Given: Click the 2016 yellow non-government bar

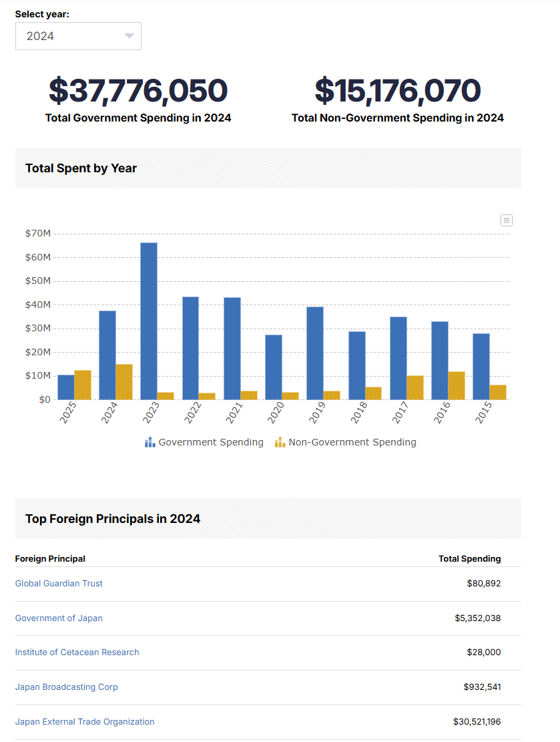Looking at the screenshot, I should (x=457, y=385).
